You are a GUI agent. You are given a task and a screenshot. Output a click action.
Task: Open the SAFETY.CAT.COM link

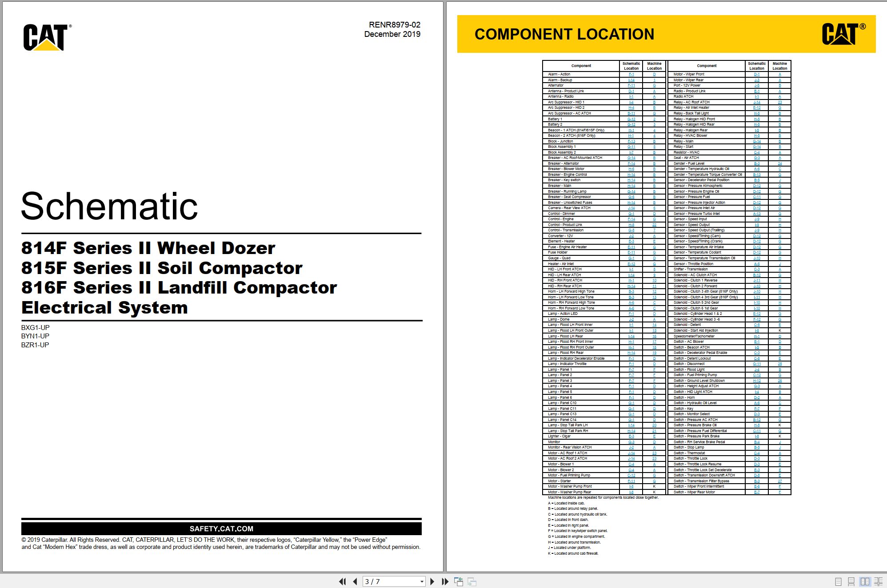pyautogui.click(x=221, y=529)
